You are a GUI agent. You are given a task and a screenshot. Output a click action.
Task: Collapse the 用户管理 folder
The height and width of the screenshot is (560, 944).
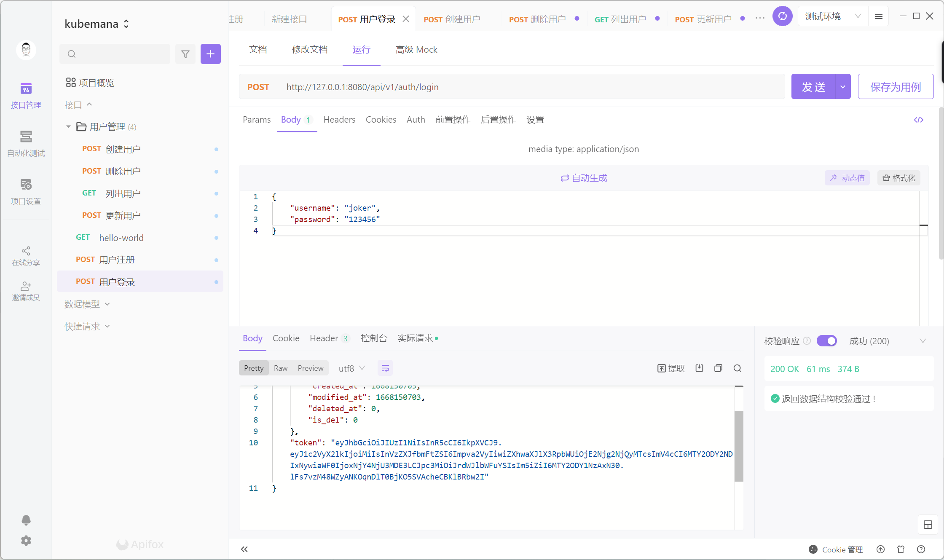tap(68, 127)
